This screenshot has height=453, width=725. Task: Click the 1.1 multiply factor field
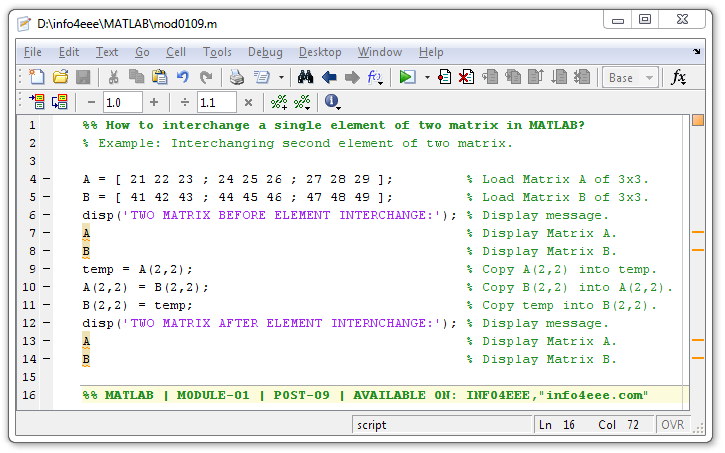tap(217, 102)
